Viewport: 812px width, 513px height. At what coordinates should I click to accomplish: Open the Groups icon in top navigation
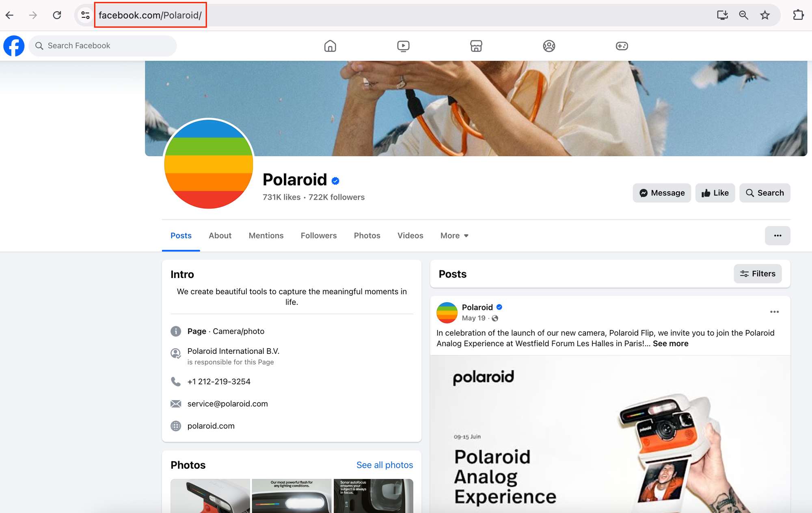549,46
